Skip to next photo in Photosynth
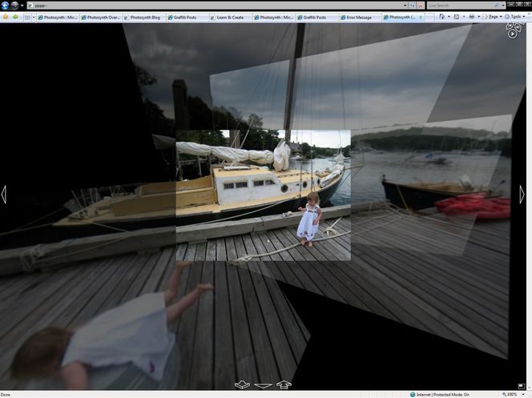Screen dimensions: 532x398 [x=518, y=26]
